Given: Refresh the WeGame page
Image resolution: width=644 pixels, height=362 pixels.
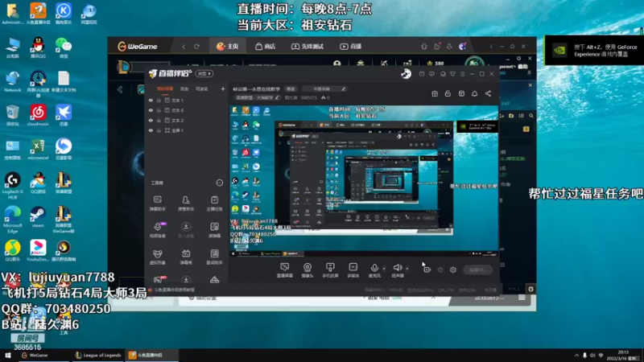Looking at the screenshot, I should click(x=196, y=47).
